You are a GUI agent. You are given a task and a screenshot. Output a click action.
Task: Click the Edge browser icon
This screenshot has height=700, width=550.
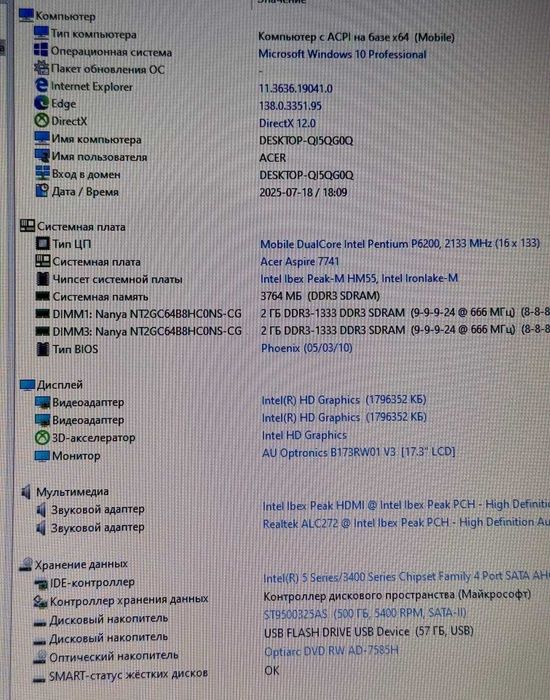(42, 103)
